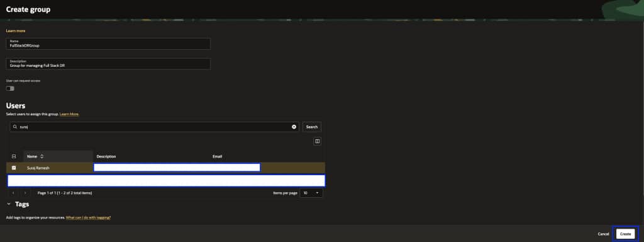Click the Search button
Image resolution: width=644 pixels, height=242 pixels.
(312, 127)
